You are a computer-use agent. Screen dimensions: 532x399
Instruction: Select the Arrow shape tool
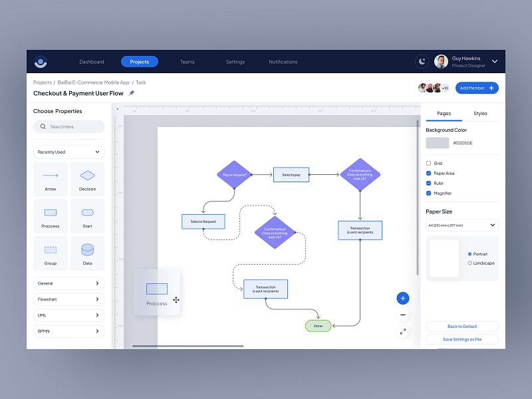[50, 178]
